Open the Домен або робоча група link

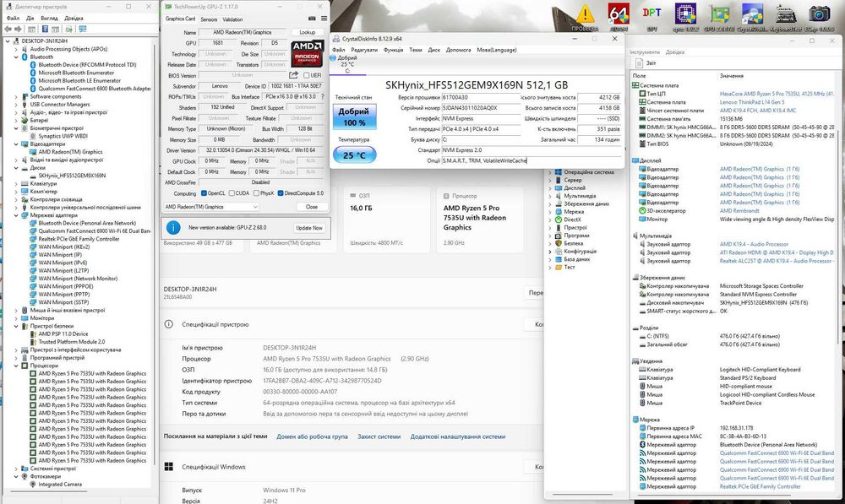(x=312, y=436)
